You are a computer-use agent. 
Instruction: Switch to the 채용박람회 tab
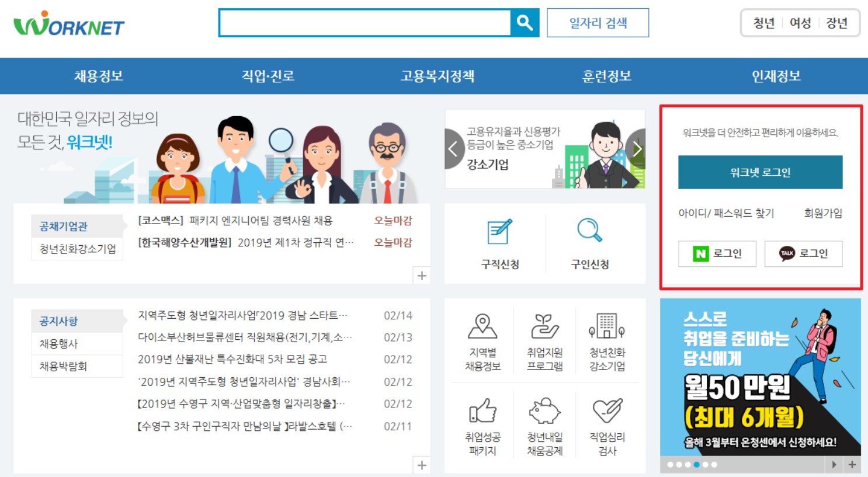(77, 367)
